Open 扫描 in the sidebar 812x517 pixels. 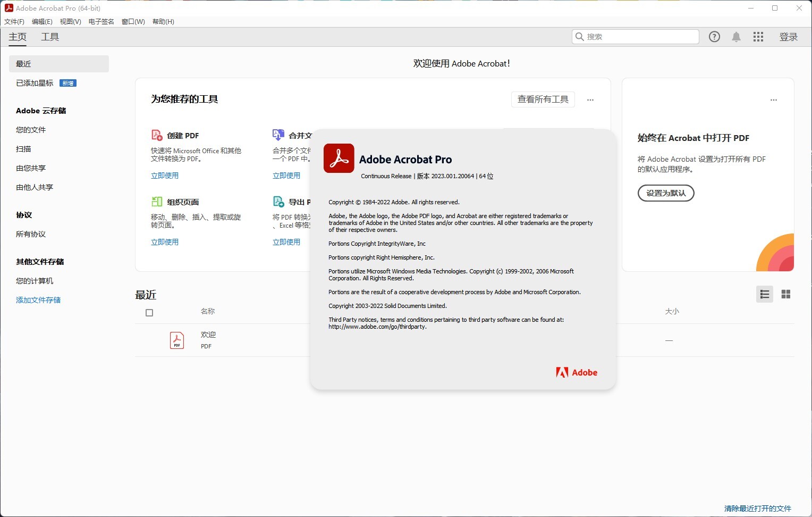click(23, 149)
